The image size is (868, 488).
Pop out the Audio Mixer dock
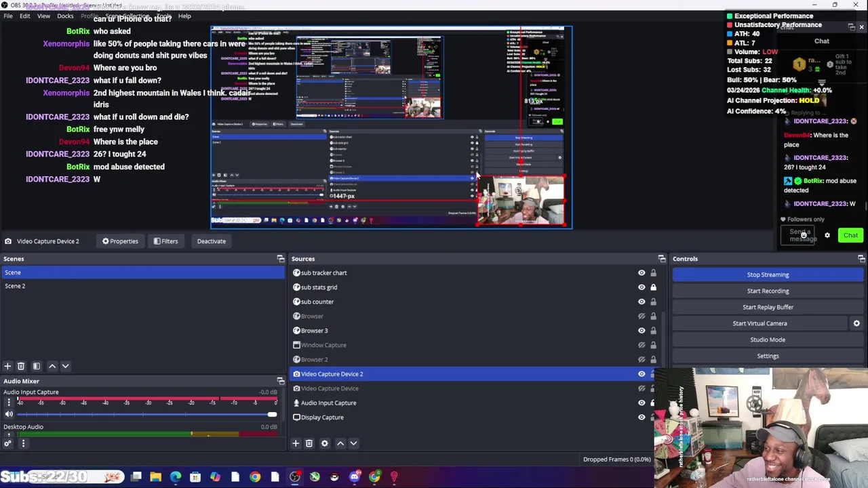coord(281,381)
